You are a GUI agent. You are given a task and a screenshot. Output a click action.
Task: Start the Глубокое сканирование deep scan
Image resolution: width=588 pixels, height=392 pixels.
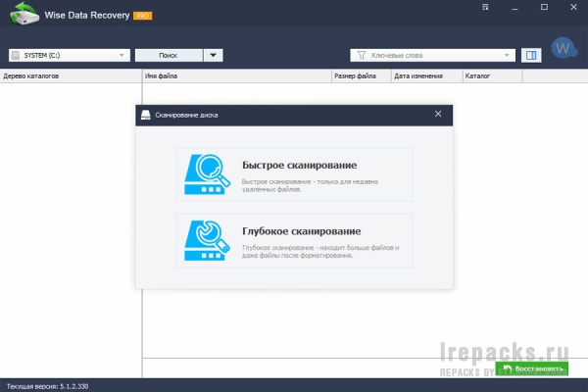pos(294,240)
